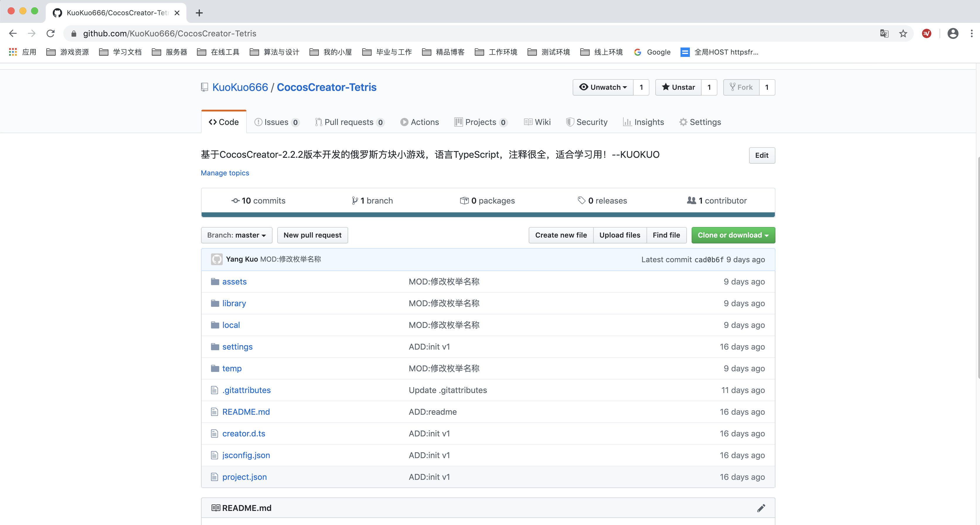This screenshot has width=980, height=525.
Task: Close the KuoKuo666 browser tab
Action: [x=177, y=13]
